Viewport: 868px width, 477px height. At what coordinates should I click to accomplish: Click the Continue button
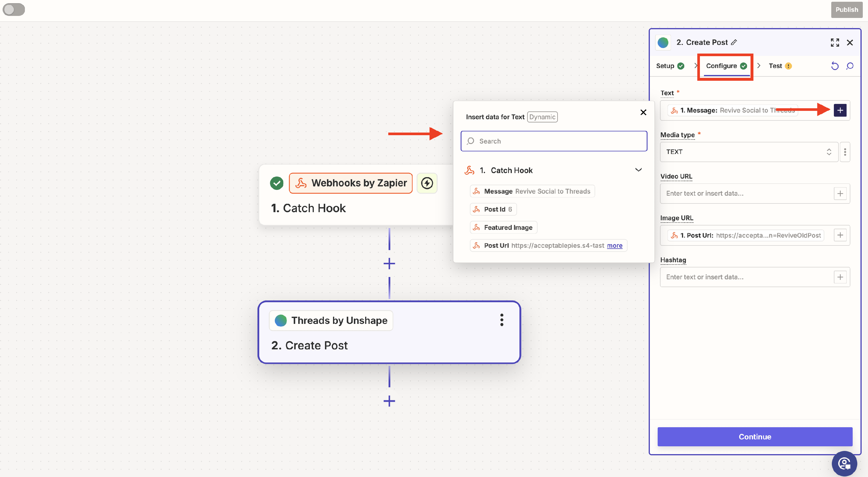[755, 436]
